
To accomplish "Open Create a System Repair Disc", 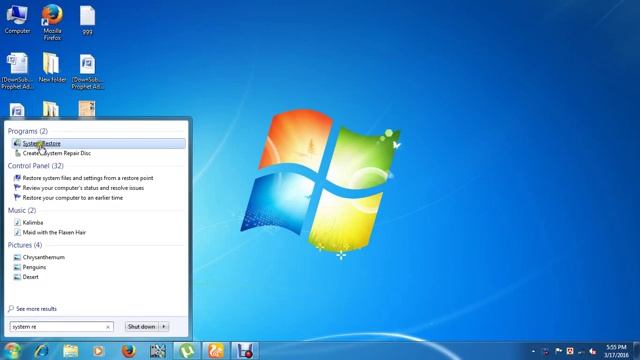I will (x=57, y=153).
